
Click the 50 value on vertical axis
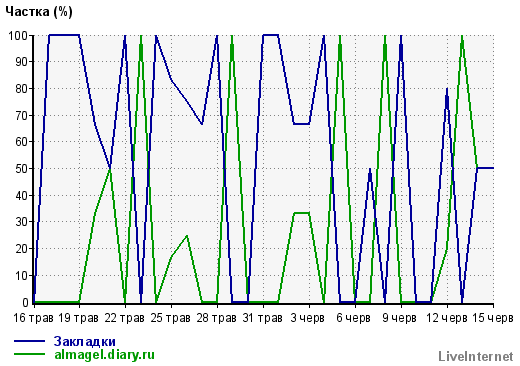[22, 168]
